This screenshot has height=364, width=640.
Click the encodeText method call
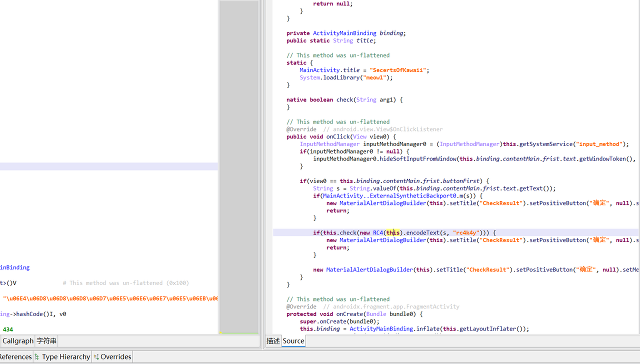pyautogui.click(x=422, y=232)
